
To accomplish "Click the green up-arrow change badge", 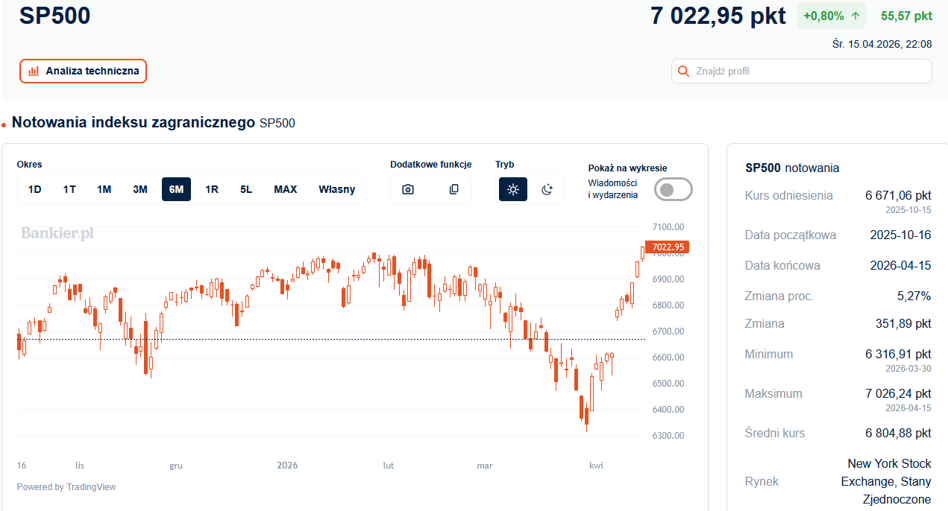I will (x=831, y=16).
